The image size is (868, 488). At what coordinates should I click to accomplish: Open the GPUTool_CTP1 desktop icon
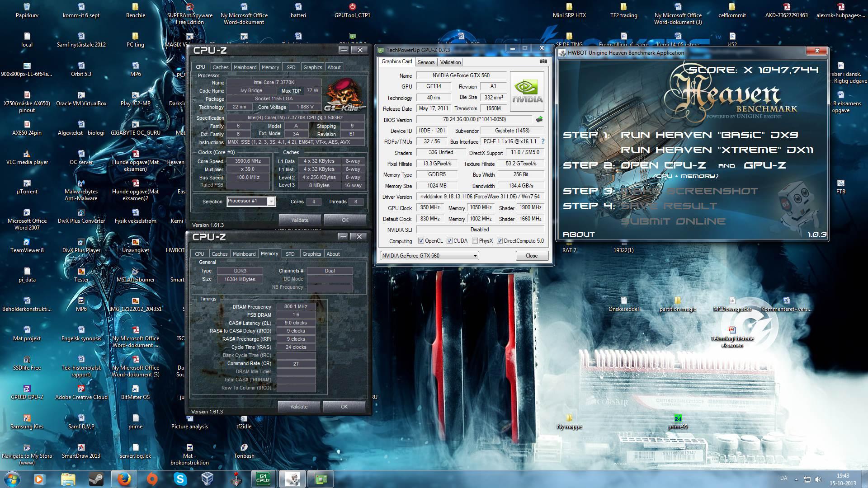[x=353, y=10]
